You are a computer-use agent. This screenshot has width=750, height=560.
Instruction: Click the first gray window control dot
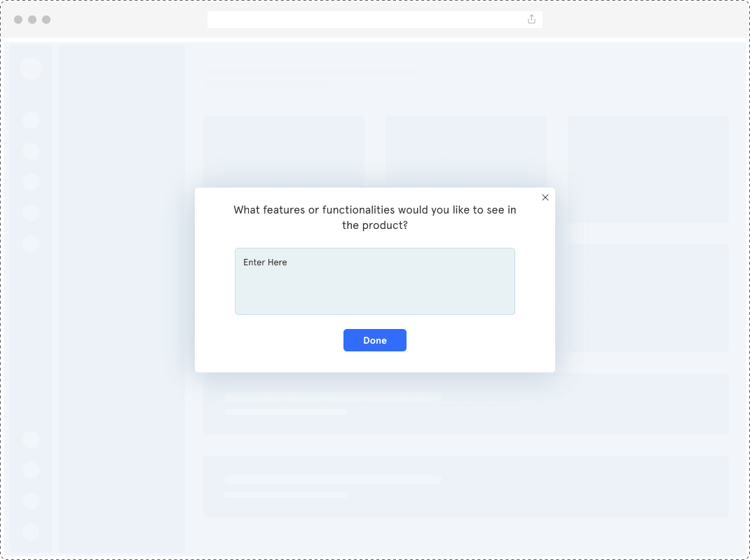coord(18,20)
